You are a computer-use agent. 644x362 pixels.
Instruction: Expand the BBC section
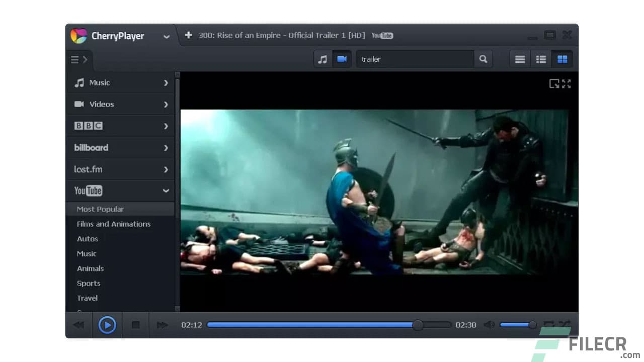(166, 126)
